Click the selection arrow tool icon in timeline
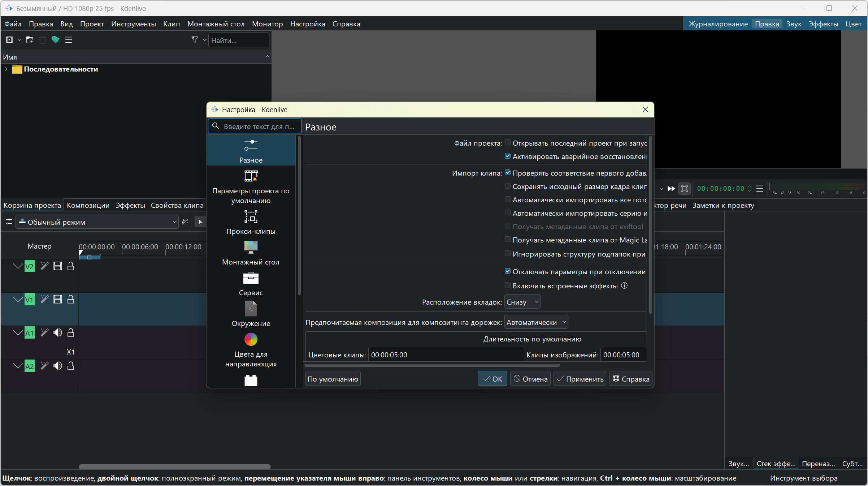868x486 pixels. 200,222
